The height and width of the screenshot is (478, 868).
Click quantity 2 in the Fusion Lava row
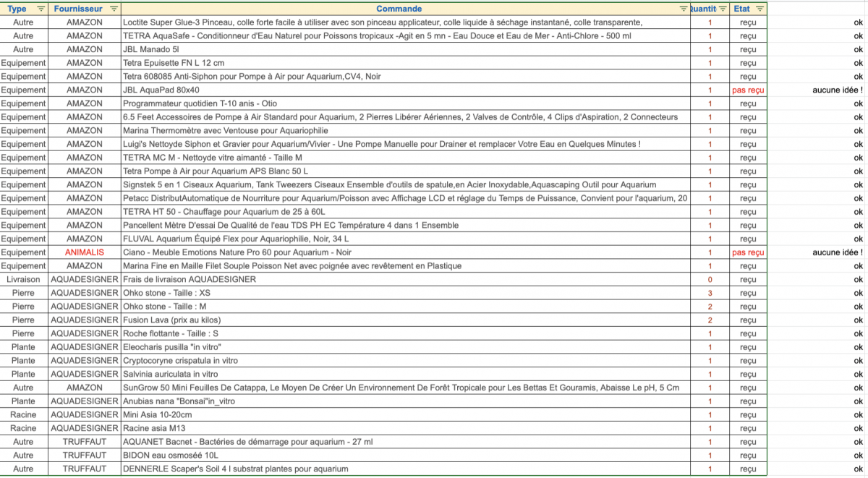tap(710, 320)
